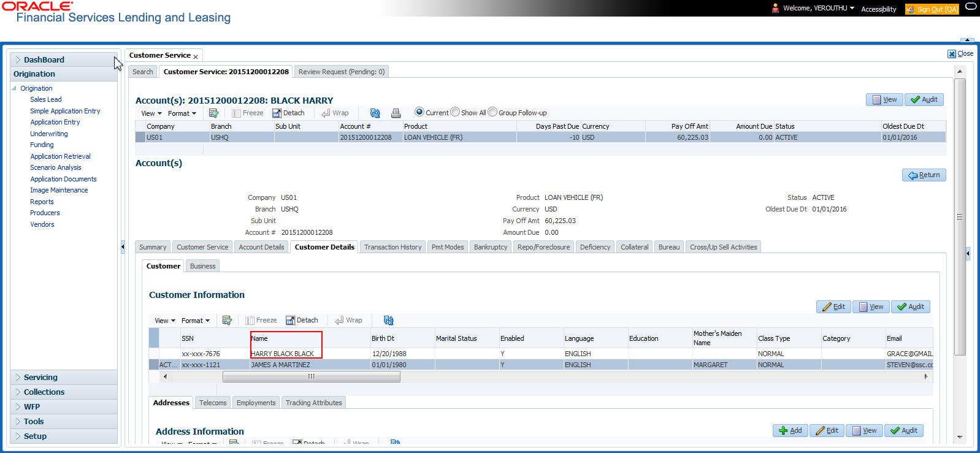Click the customer table horizontal scrollbar thumb
Image resolution: width=980 pixels, height=453 pixels.
pos(312,376)
